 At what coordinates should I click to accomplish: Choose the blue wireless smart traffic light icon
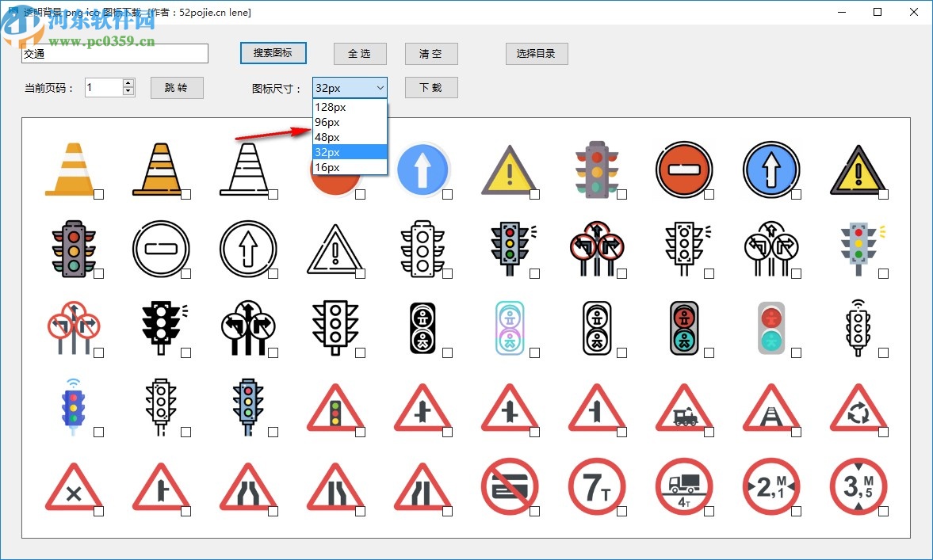pyautogui.click(x=73, y=406)
